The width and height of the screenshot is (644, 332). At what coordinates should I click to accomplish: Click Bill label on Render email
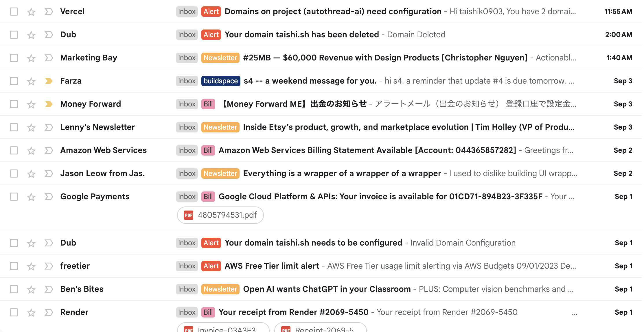208,312
